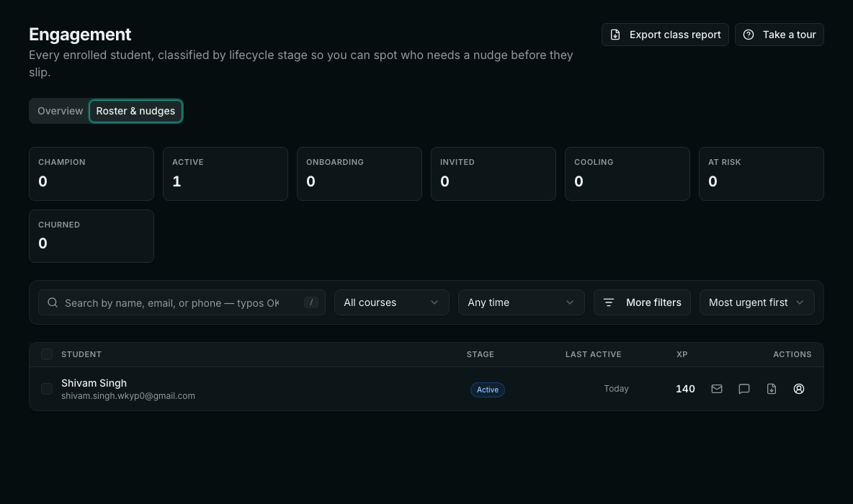Click the Student column header
The width and height of the screenshot is (853, 504).
[81, 354]
